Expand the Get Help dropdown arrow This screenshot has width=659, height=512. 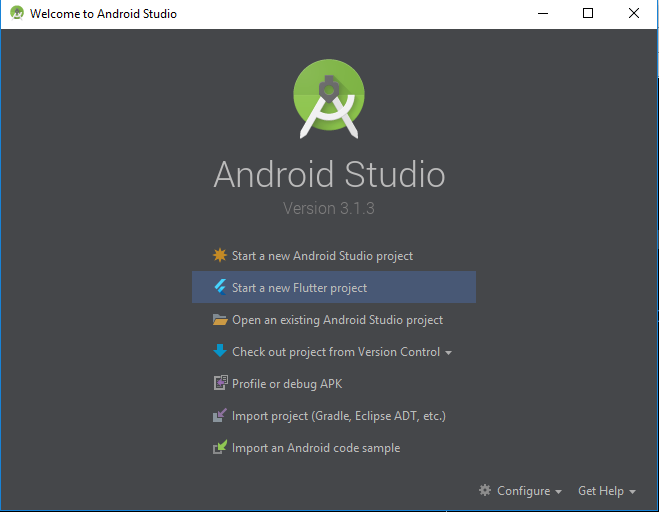632,492
